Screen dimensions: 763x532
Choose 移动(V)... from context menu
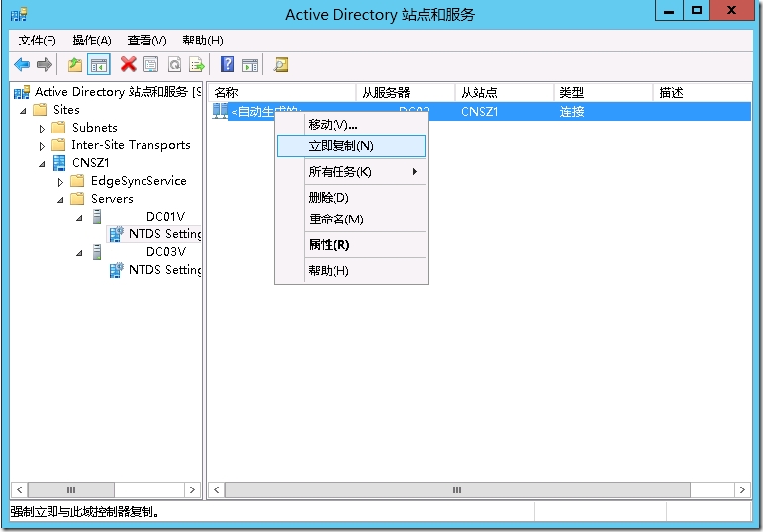[x=351, y=125]
